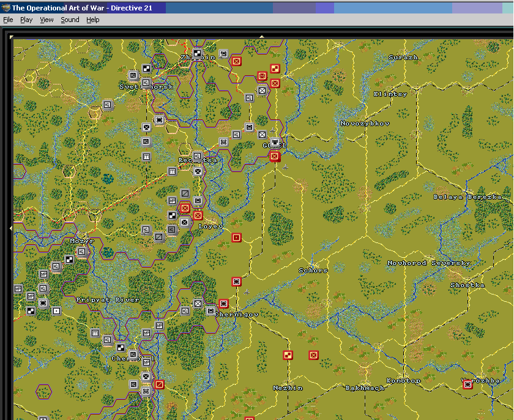The image size is (514, 420).
Task: Open the Play menu
Action: tap(26, 20)
